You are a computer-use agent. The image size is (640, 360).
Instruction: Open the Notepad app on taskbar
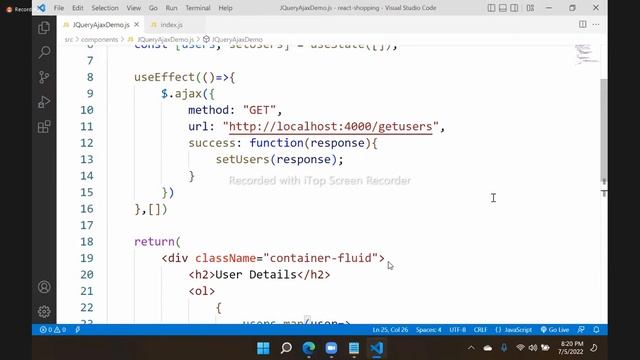[354, 348]
